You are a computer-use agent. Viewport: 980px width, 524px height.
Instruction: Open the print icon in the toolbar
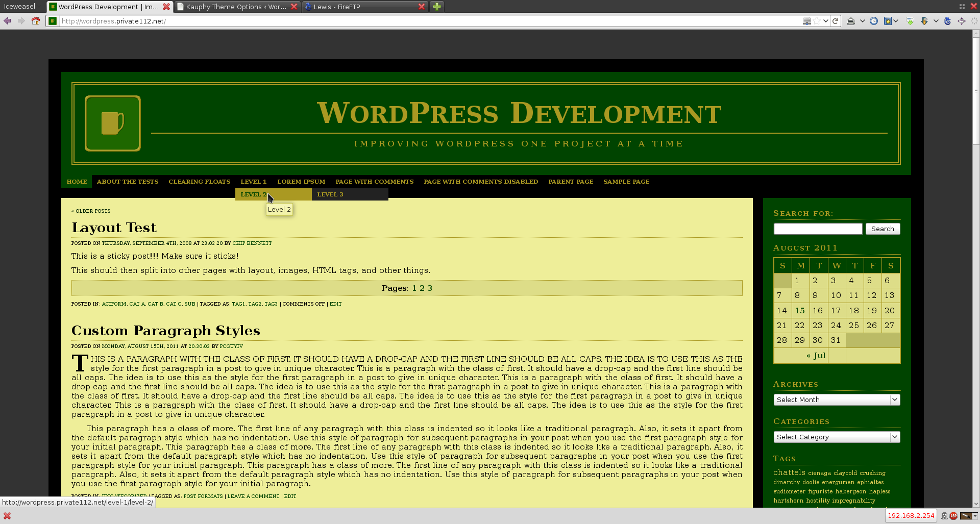click(x=851, y=21)
